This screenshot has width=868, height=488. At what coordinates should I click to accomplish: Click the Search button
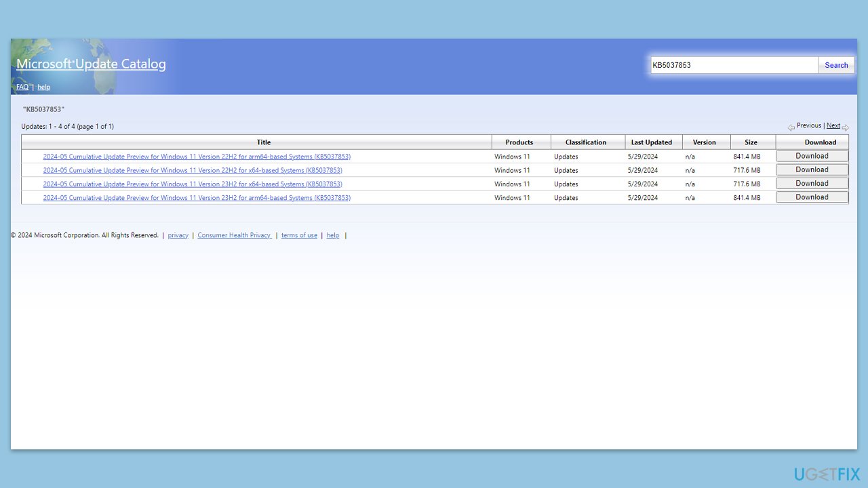point(836,65)
